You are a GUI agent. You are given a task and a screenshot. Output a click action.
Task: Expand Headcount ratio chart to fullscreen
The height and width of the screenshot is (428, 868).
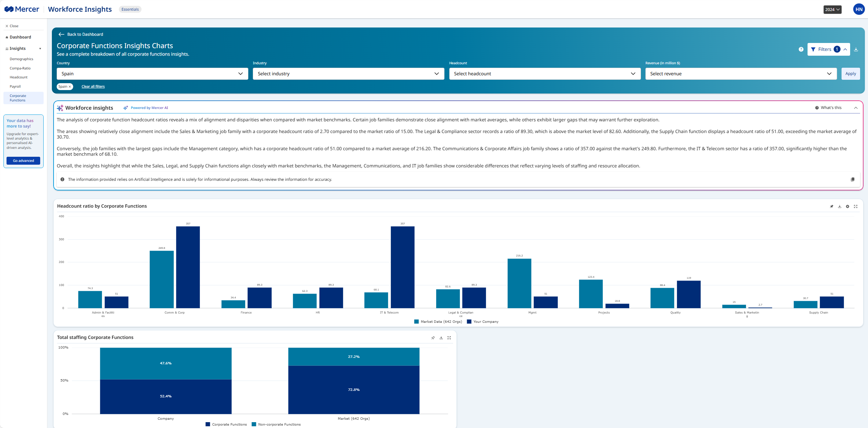tap(856, 207)
